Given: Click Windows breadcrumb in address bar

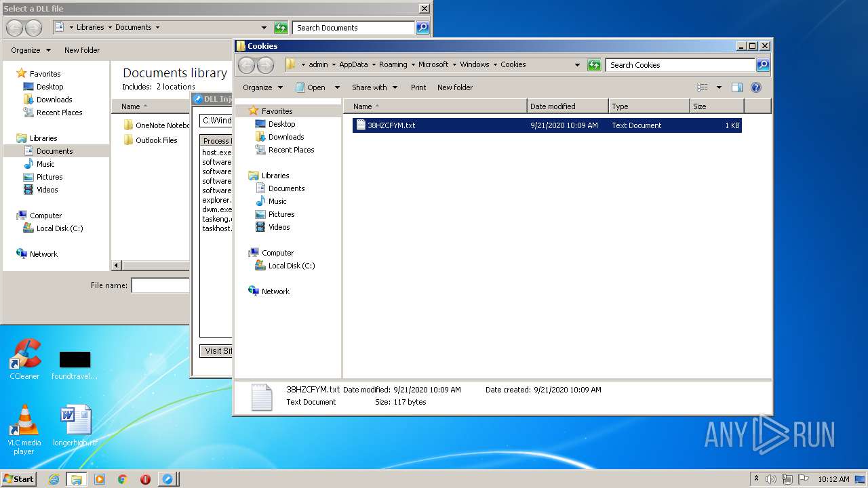Looking at the screenshot, I should (x=475, y=65).
